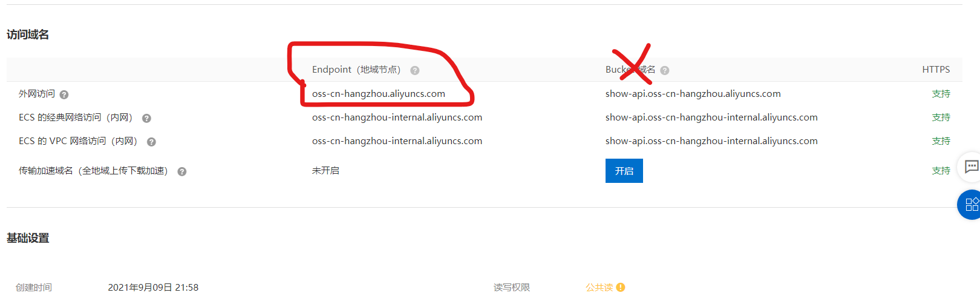This screenshot has width=980, height=304.
Task: Click 支持 in the 传输加速域名 row
Action: pos(941,171)
